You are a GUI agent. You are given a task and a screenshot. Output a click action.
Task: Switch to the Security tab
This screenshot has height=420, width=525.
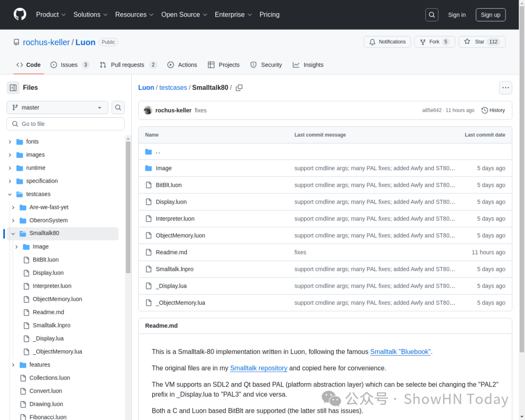(x=266, y=65)
